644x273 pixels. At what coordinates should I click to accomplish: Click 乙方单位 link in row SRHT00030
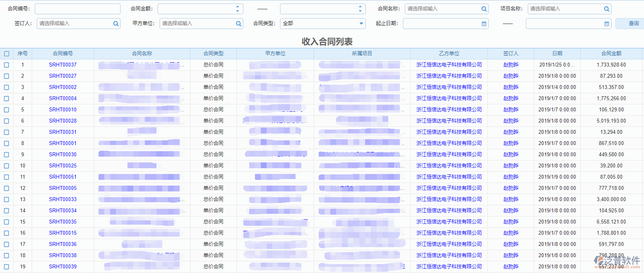pos(449,155)
